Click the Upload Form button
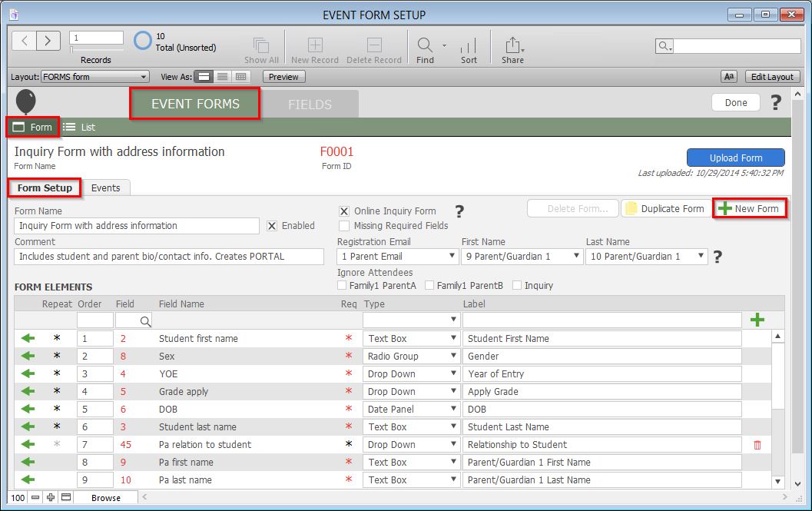 click(x=735, y=158)
